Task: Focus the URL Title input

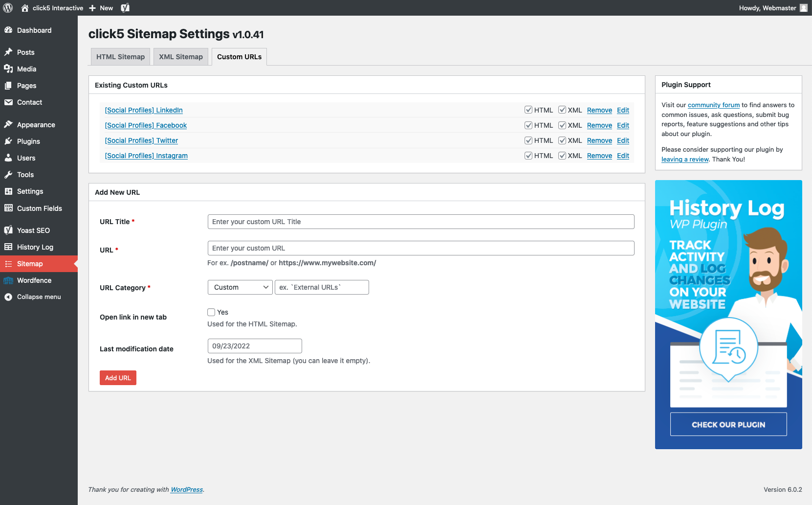Action: pos(421,222)
